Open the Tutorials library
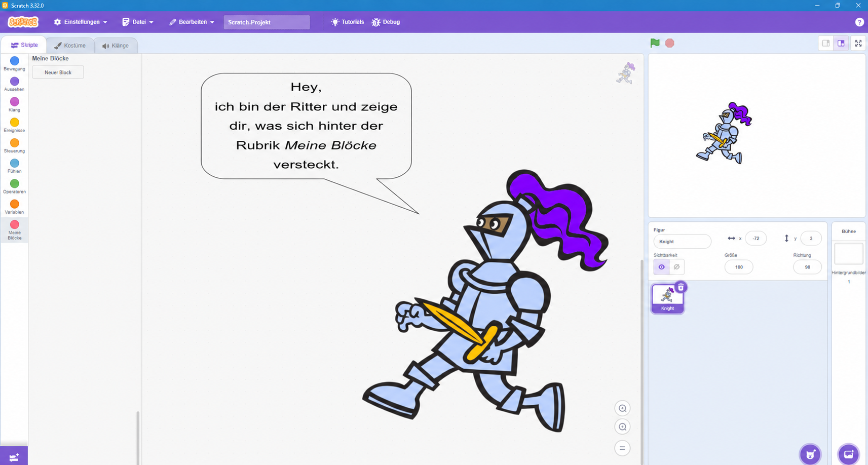 (x=348, y=22)
